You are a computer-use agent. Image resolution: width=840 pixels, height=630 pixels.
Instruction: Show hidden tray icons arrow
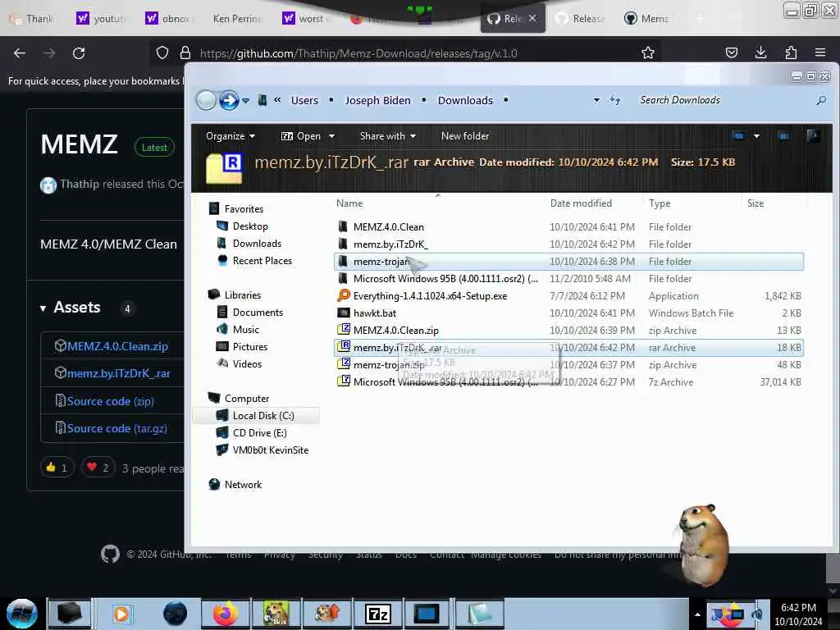(x=697, y=614)
